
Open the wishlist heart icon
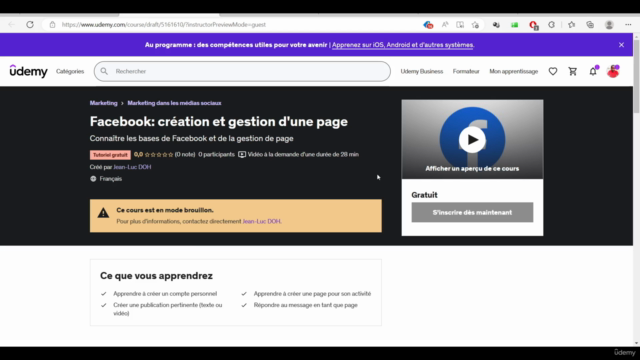point(553,71)
